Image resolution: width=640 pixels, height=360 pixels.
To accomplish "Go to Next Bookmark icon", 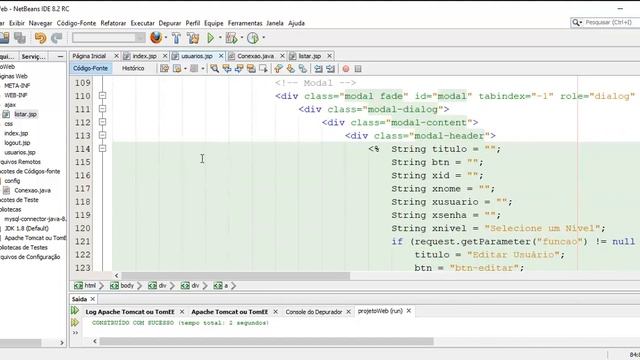I will tap(291, 69).
